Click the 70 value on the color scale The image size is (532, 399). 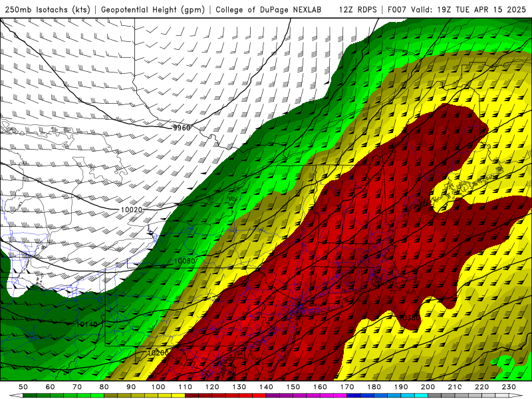coord(77,387)
